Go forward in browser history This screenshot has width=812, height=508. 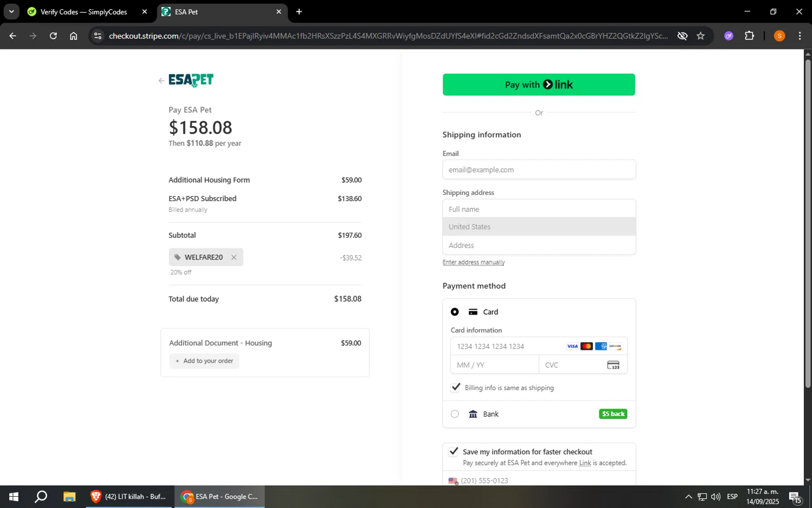(33, 36)
